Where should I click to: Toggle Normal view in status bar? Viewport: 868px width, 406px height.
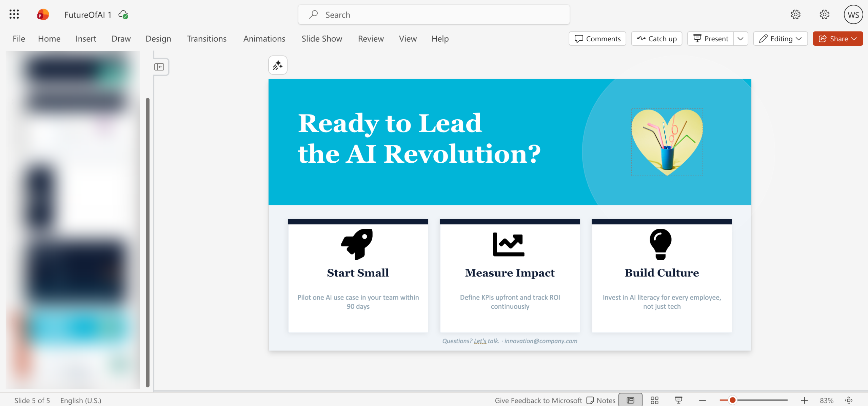pos(630,400)
